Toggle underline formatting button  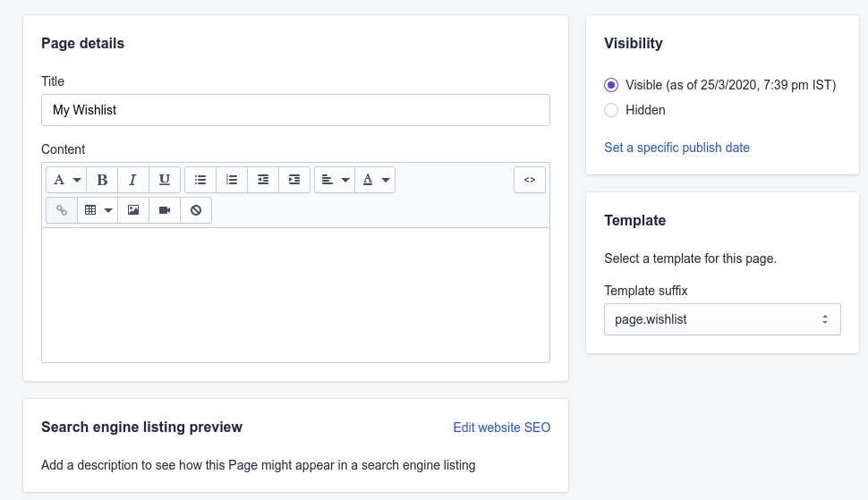(165, 180)
